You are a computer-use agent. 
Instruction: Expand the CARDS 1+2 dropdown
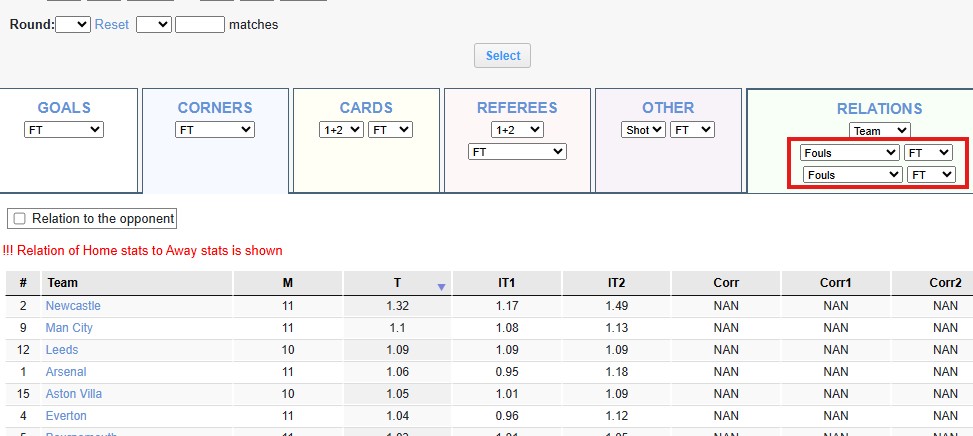coord(341,129)
